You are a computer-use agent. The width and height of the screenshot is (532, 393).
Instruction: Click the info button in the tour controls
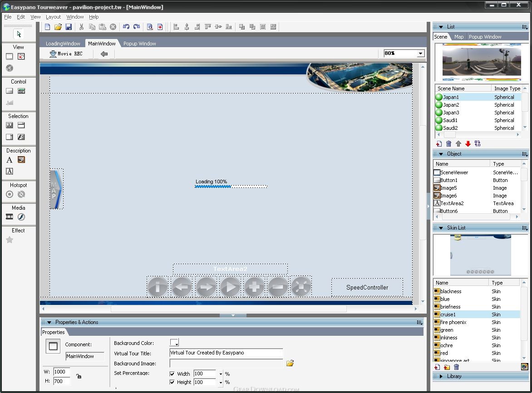point(158,287)
